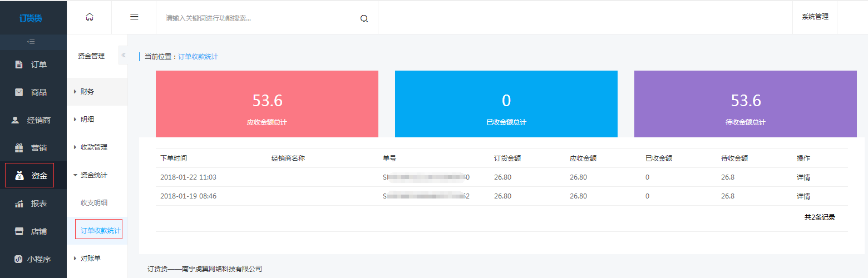The image size is (868, 278).
Task: Click the search magnifier icon
Action: coord(364,18)
